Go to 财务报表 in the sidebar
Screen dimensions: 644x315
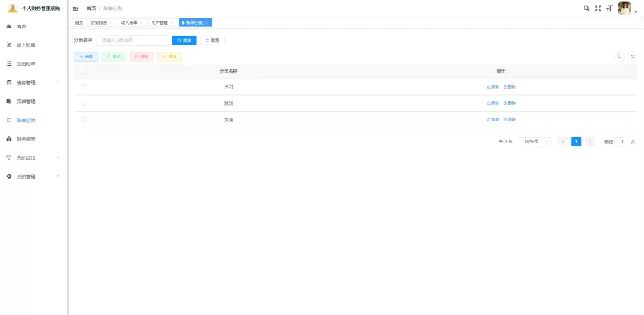(26, 139)
